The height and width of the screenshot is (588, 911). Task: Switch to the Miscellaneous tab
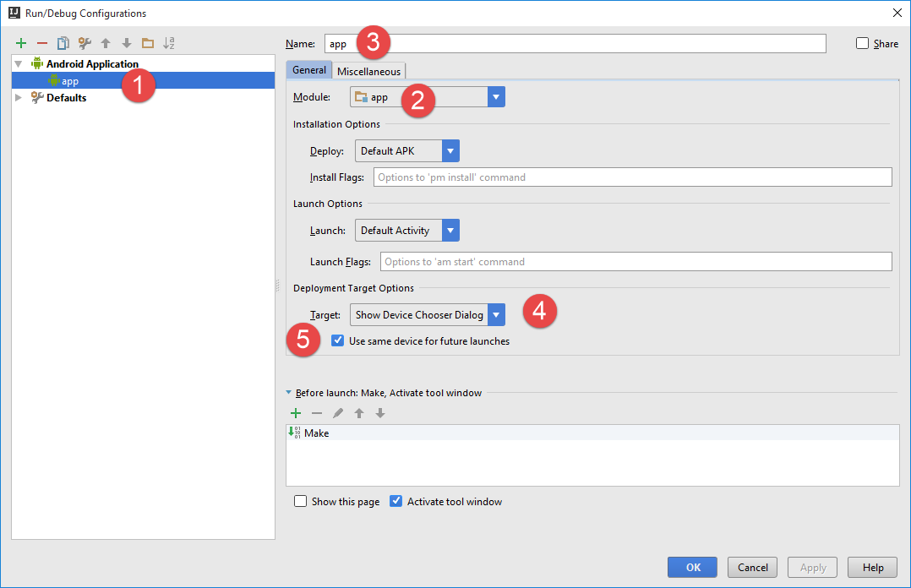point(368,71)
